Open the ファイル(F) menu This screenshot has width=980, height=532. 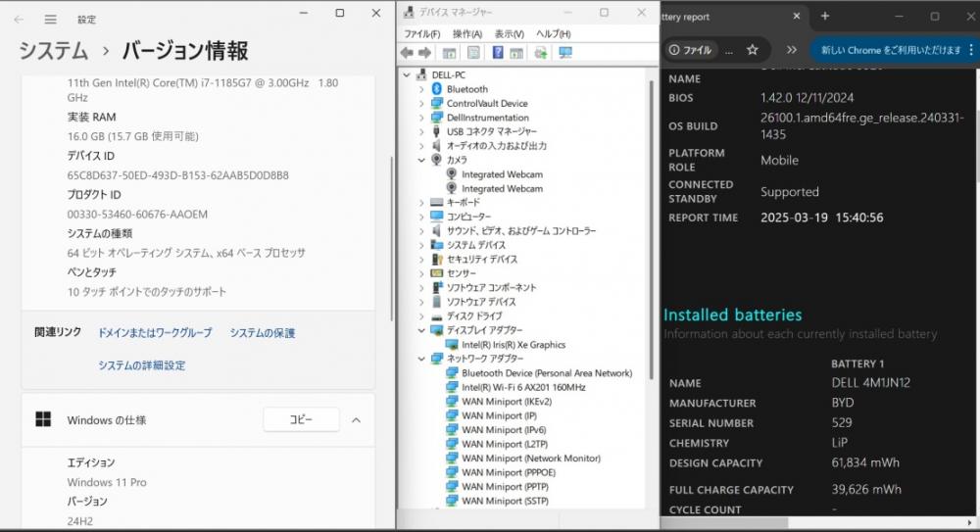pos(421,33)
